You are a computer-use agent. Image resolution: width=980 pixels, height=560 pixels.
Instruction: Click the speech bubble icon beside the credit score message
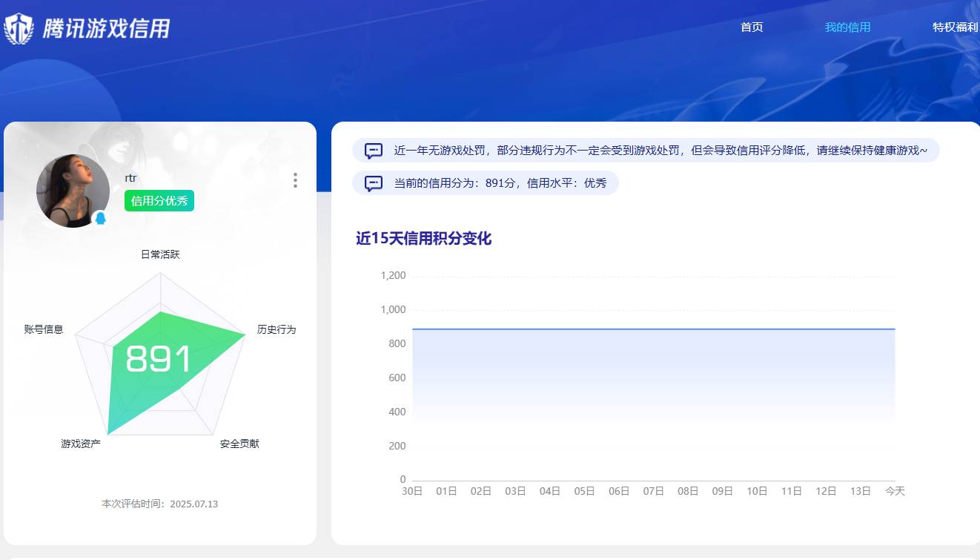(x=372, y=183)
